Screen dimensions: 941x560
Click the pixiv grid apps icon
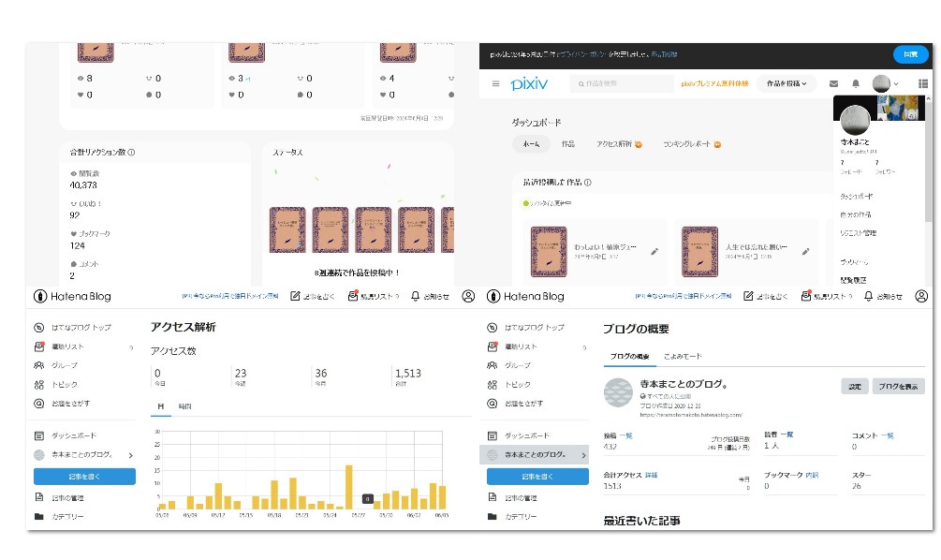[923, 84]
